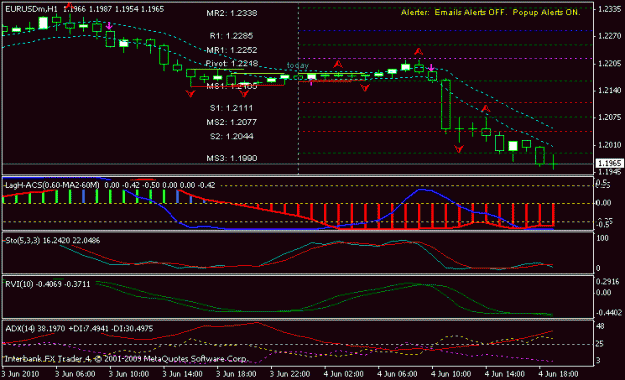Click 1.1945 on the price scale
The height and width of the screenshot is (380, 625).
coord(610,172)
